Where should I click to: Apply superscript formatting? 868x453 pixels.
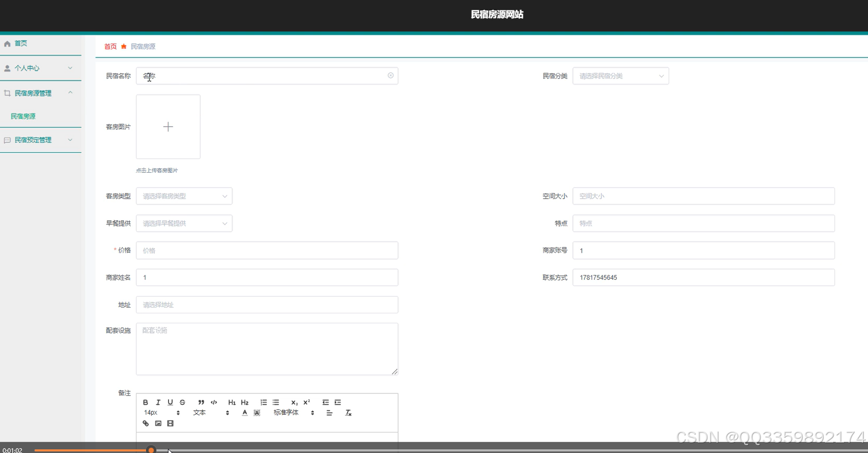coord(307,402)
